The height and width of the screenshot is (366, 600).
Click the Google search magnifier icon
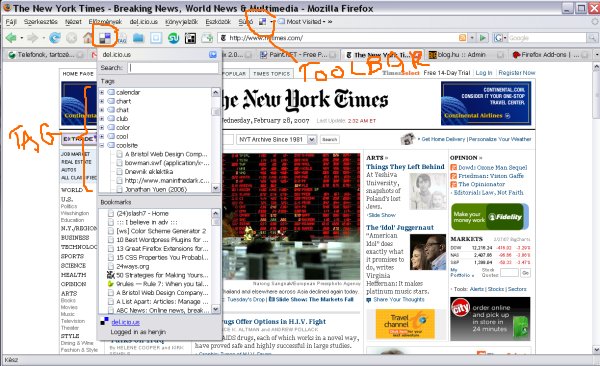tap(592, 38)
